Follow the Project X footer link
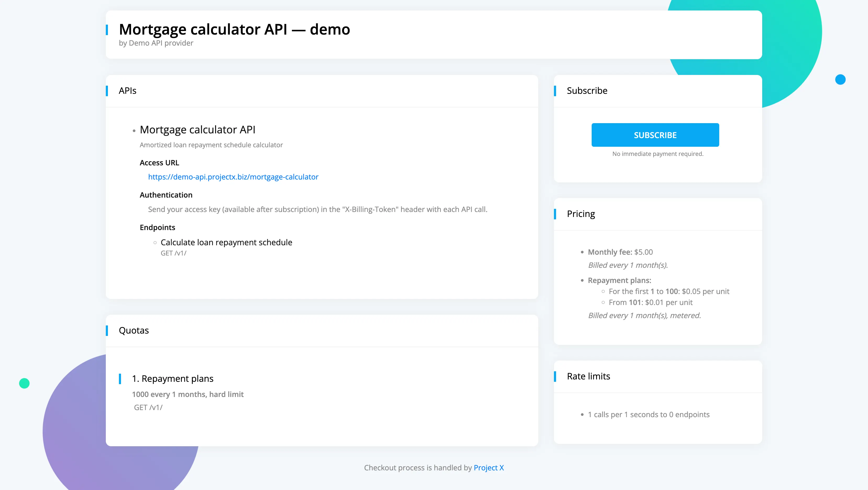The width and height of the screenshot is (868, 490). pyautogui.click(x=488, y=467)
